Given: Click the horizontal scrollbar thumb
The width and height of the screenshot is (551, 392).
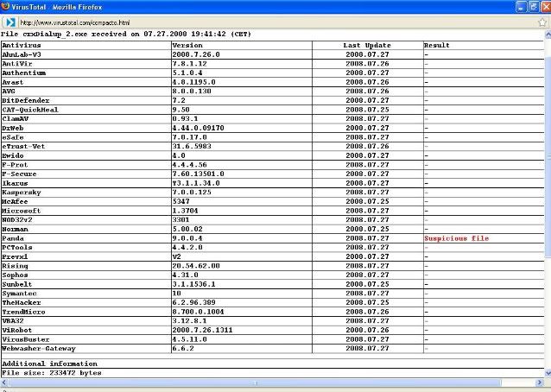Looking at the screenshot, I should tap(255, 383).
